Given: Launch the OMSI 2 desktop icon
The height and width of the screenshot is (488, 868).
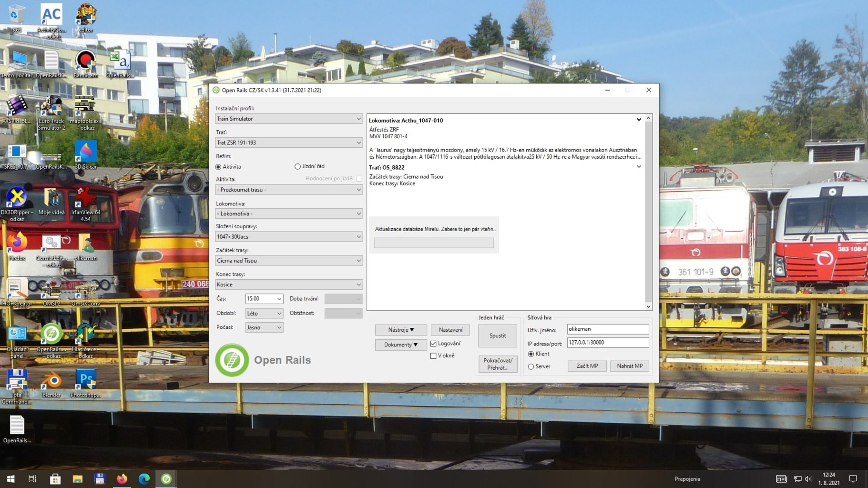Looking at the screenshot, I should click(x=51, y=292).
